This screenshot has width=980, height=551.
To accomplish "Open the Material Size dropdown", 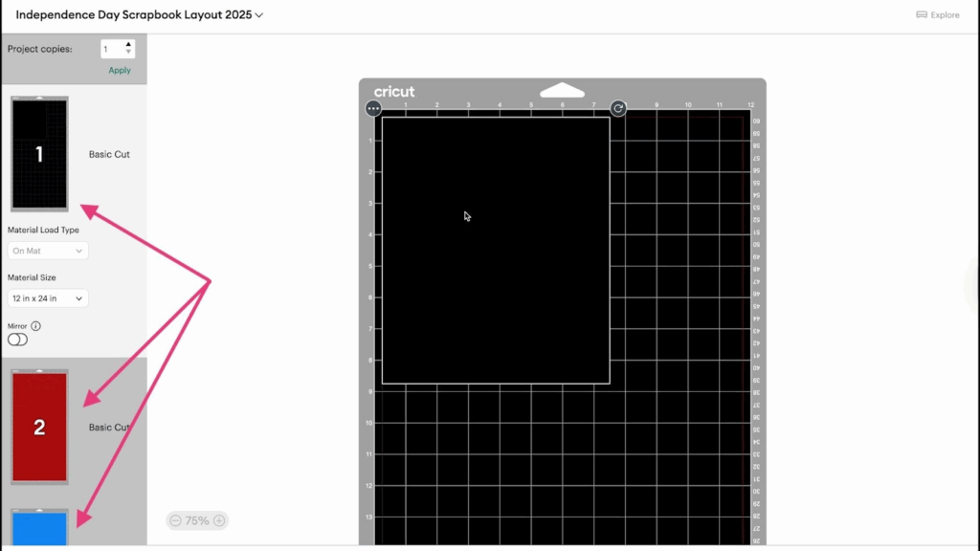I will pyautogui.click(x=48, y=298).
